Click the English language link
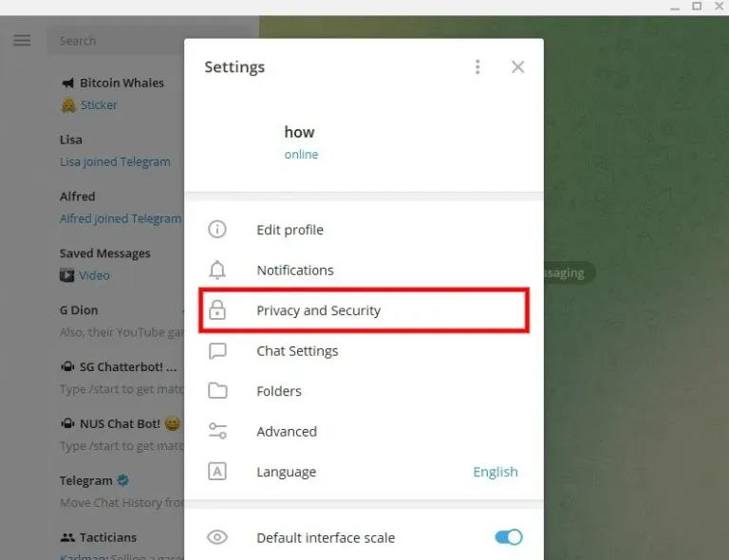The width and height of the screenshot is (729, 560). [x=495, y=472]
